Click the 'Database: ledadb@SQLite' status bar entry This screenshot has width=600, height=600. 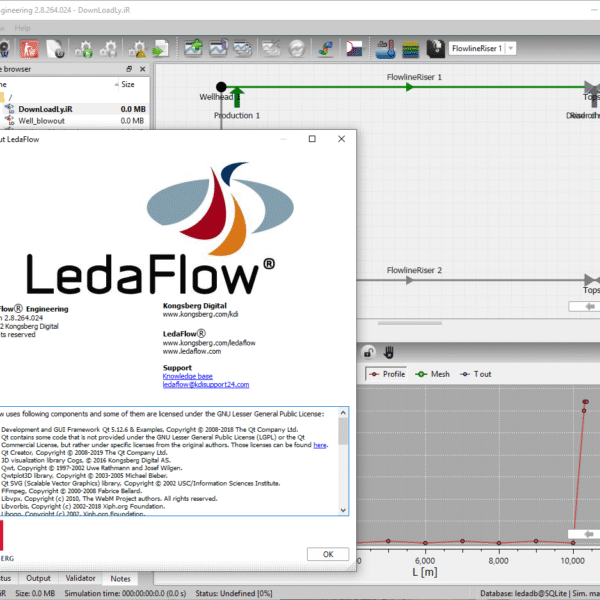point(524,593)
